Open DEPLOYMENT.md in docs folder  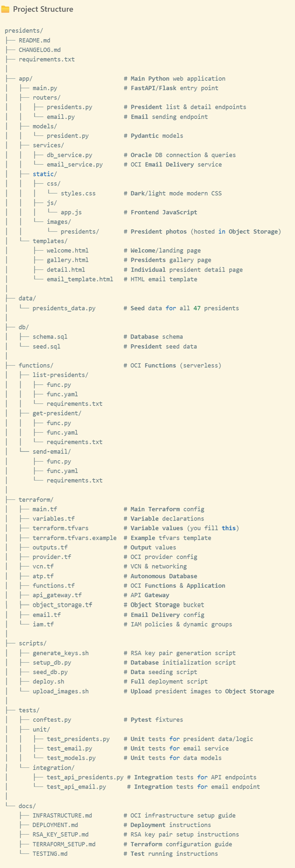(x=55, y=825)
